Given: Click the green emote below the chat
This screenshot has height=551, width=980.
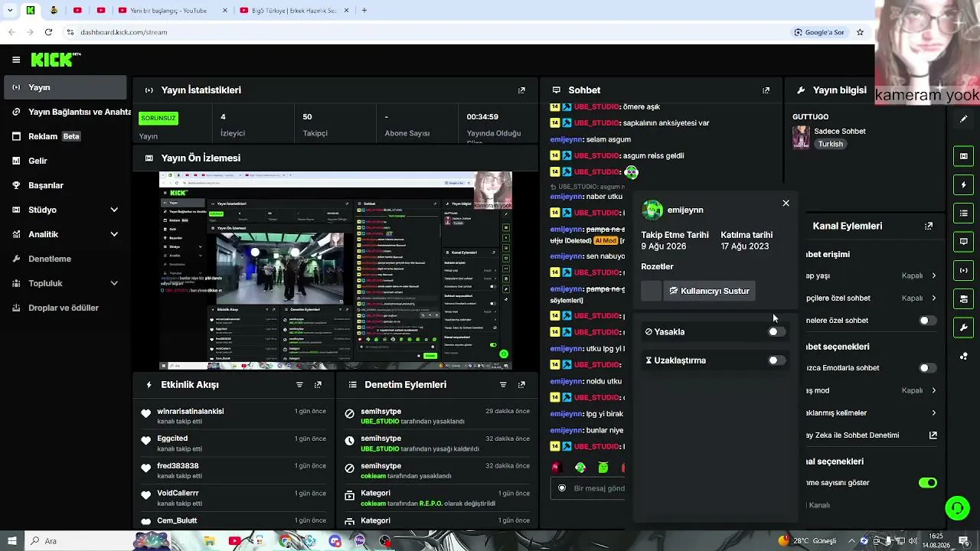Looking at the screenshot, I should pos(603,467).
